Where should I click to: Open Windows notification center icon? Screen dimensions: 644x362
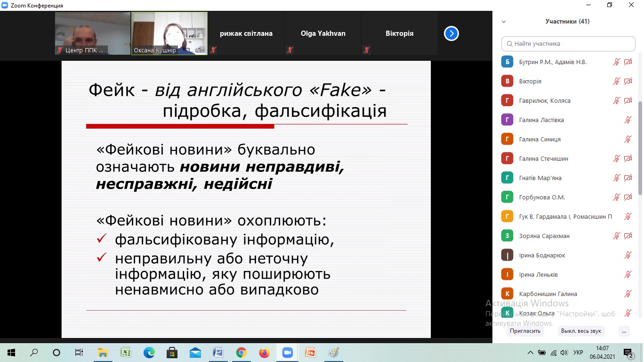(629, 353)
